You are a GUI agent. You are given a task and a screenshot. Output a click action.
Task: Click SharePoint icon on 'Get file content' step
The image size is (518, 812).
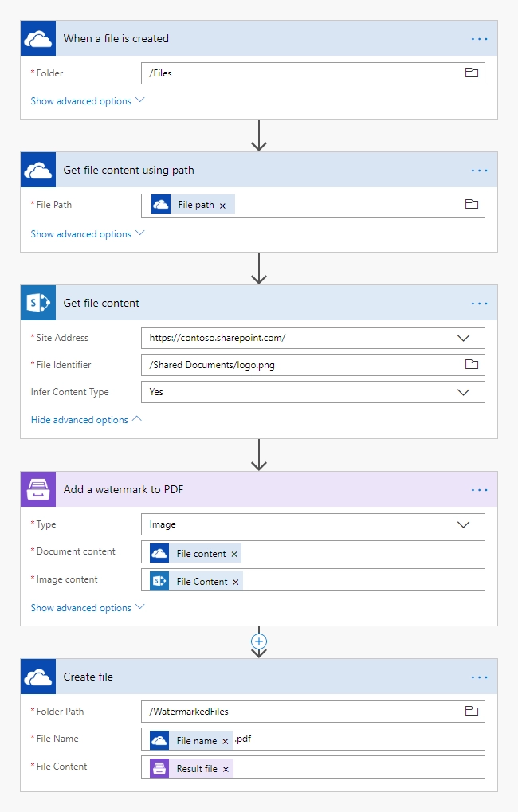[x=37, y=303]
